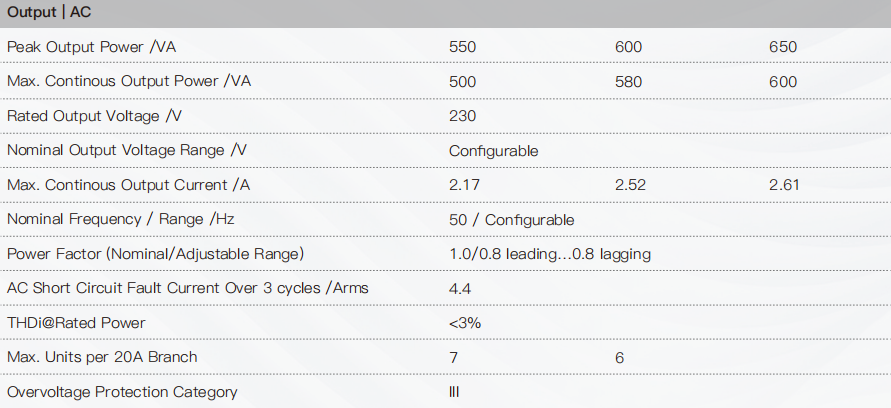Select the THDi@Rated Power label
Viewport: 891px width, 408px height.
76,323
